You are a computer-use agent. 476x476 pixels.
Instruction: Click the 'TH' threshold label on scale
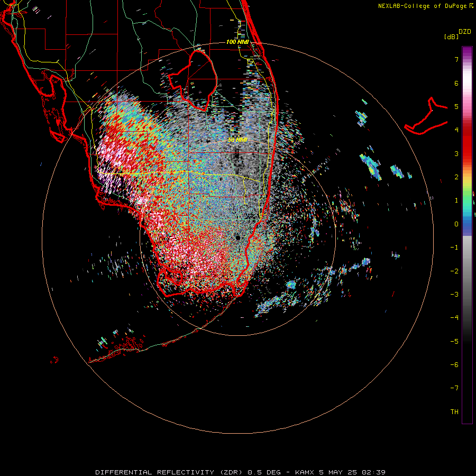coord(454,412)
